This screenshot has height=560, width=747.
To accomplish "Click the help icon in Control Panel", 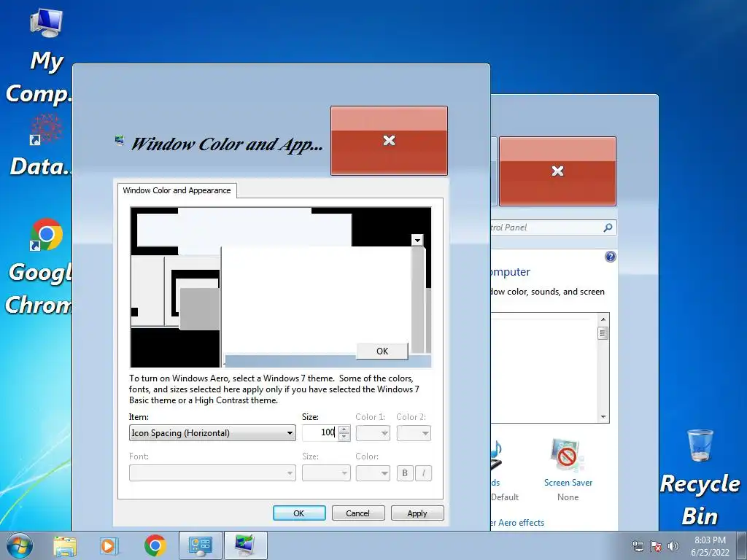I will (x=611, y=257).
